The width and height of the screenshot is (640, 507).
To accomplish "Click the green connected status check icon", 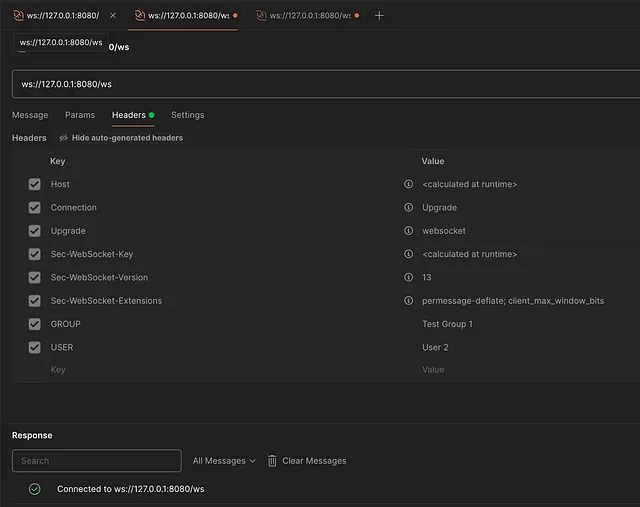I will 35,489.
